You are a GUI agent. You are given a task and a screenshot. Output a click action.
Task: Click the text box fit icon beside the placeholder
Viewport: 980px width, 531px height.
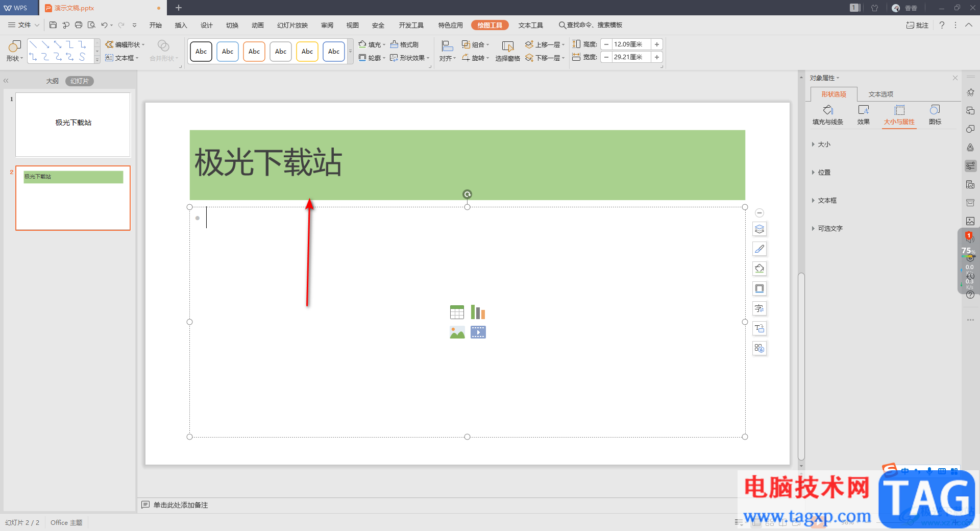point(759,328)
